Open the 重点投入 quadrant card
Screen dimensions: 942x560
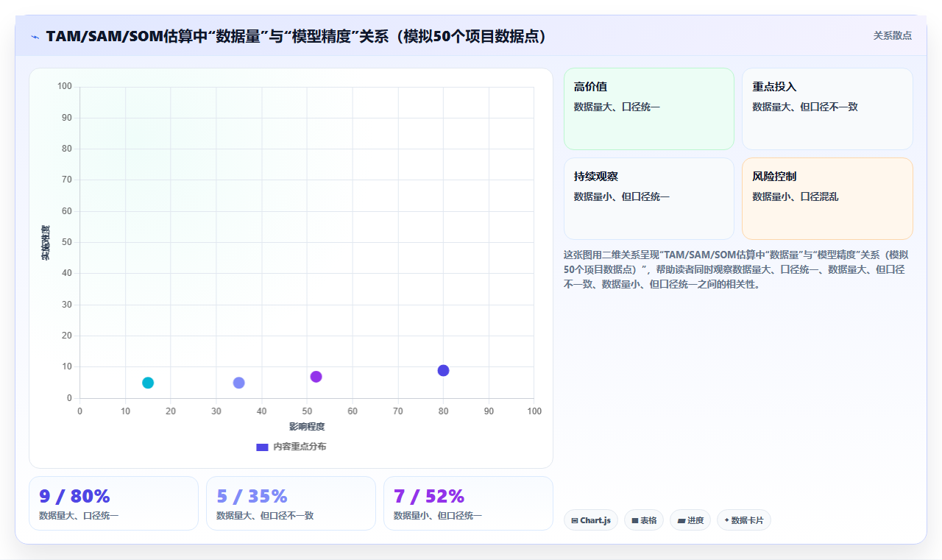coord(827,109)
